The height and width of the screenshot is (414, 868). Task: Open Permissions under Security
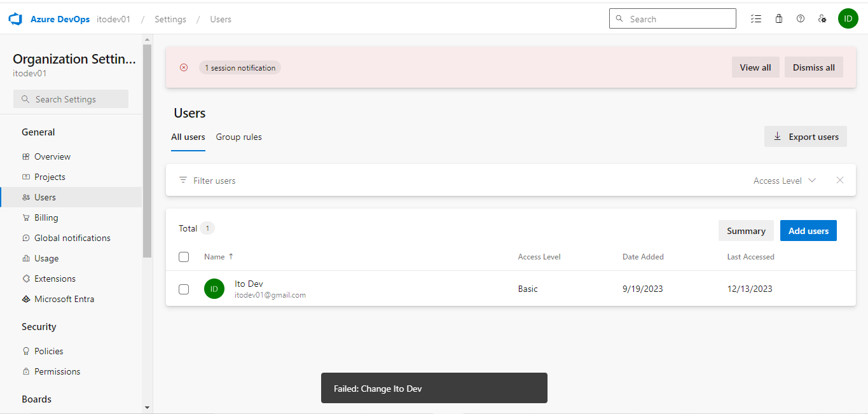tap(71, 371)
